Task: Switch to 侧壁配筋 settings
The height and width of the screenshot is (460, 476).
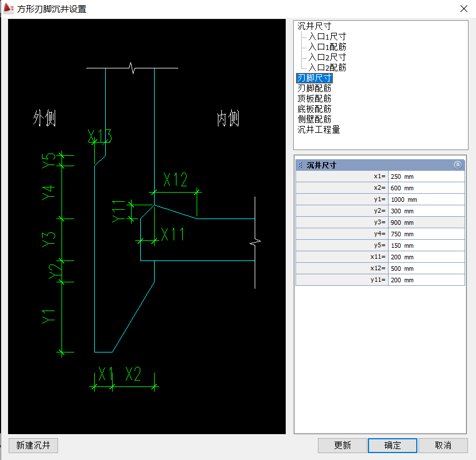Action: tap(314, 119)
